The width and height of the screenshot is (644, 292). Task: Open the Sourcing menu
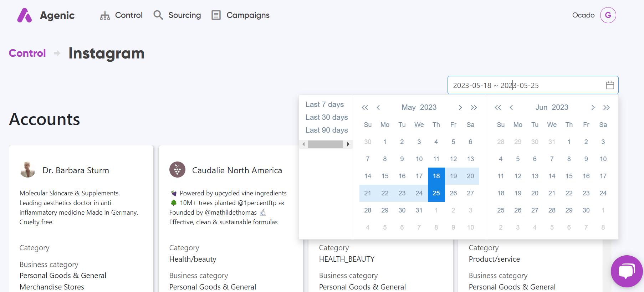[177, 15]
